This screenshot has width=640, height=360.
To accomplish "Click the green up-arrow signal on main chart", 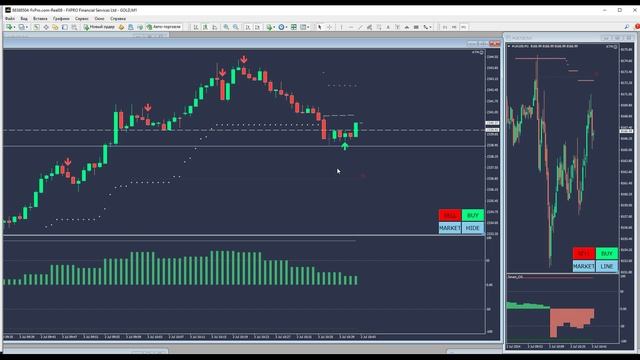I will pyautogui.click(x=345, y=146).
